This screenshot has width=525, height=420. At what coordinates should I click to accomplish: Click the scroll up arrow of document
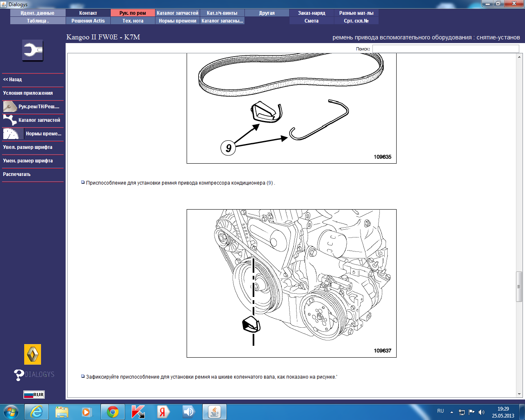coord(519,57)
